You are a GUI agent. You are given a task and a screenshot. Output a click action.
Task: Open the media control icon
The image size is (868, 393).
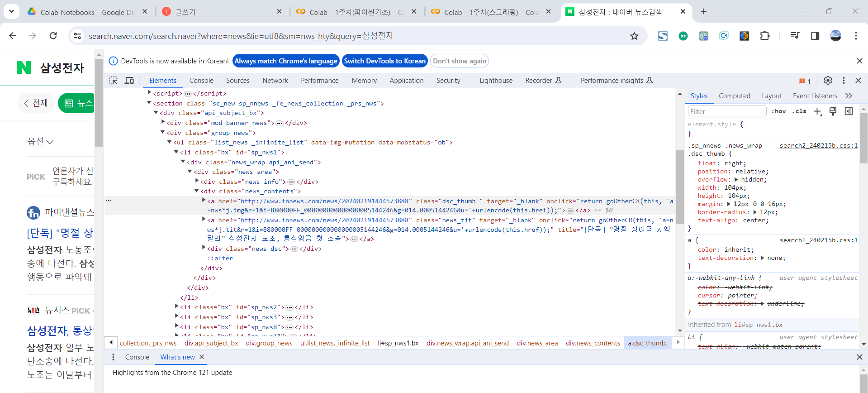pos(795,36)
